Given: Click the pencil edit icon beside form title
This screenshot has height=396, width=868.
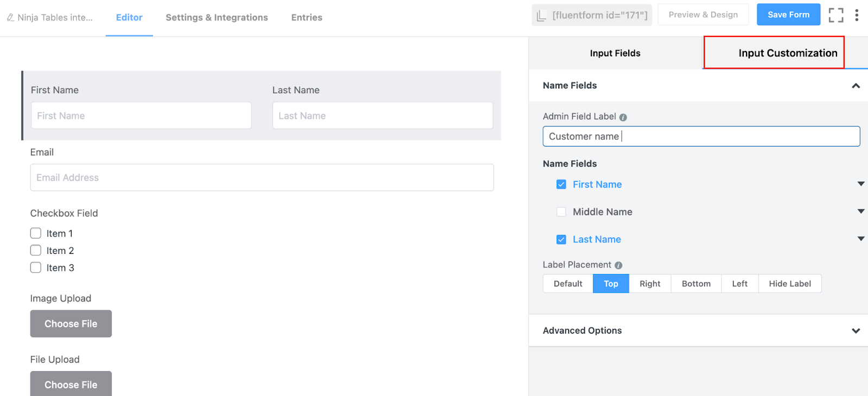Looking at the screenshot, I should 10,17.
